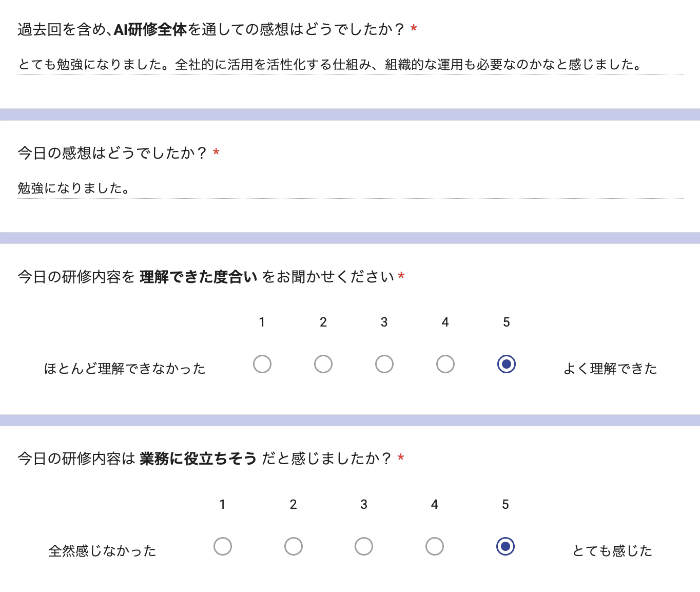Select rating 2 on the usefulness scale
The height and width of the screenshot is (592, 700).
(x=293, y=546)
